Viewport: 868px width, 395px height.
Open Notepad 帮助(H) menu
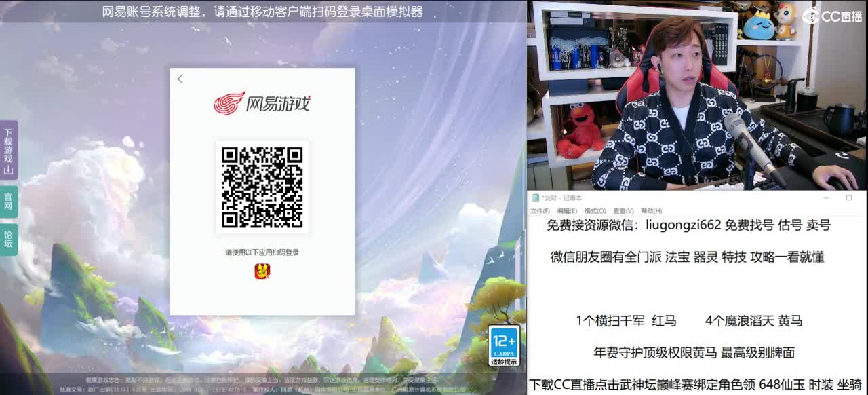point(652,211)
